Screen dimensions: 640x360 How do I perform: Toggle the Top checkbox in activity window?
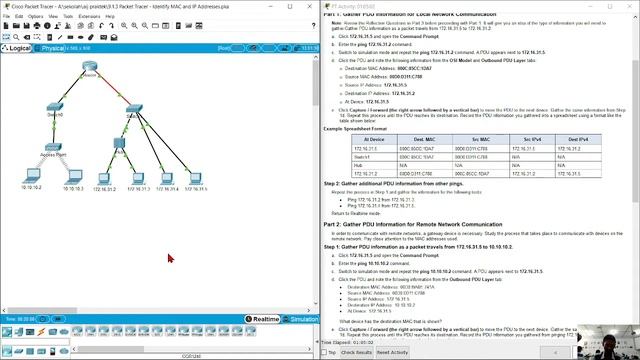[x=324, y=352]
